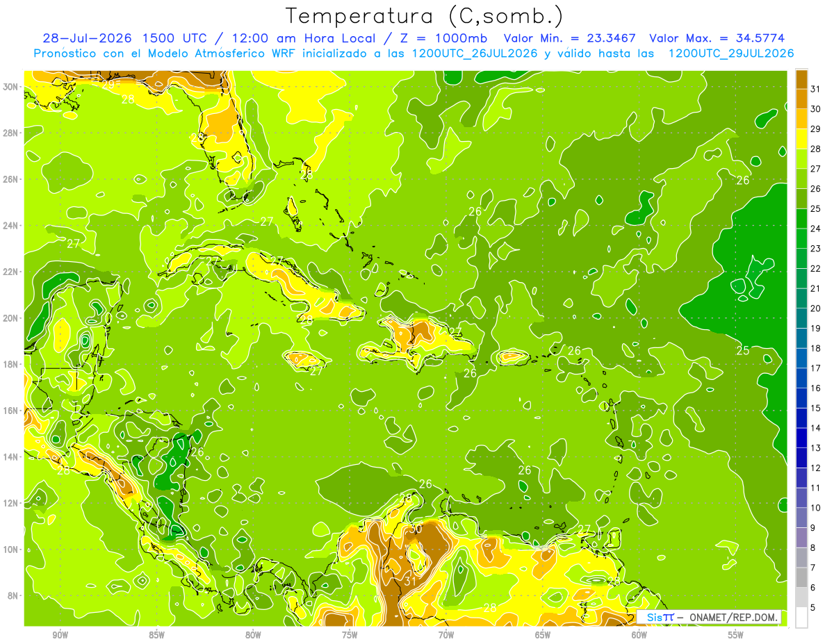Select the date text "28-Jul-2026 1500 UTC"
The height and width of the screenshot is (644, 834).
tap(125, 38)
